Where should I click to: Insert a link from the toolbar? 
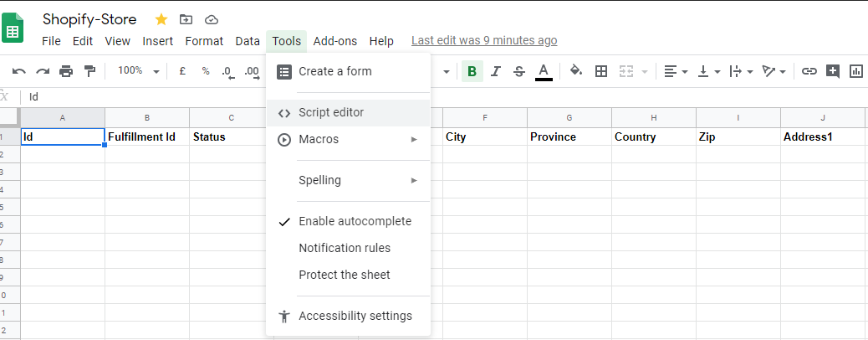(809, 71)
